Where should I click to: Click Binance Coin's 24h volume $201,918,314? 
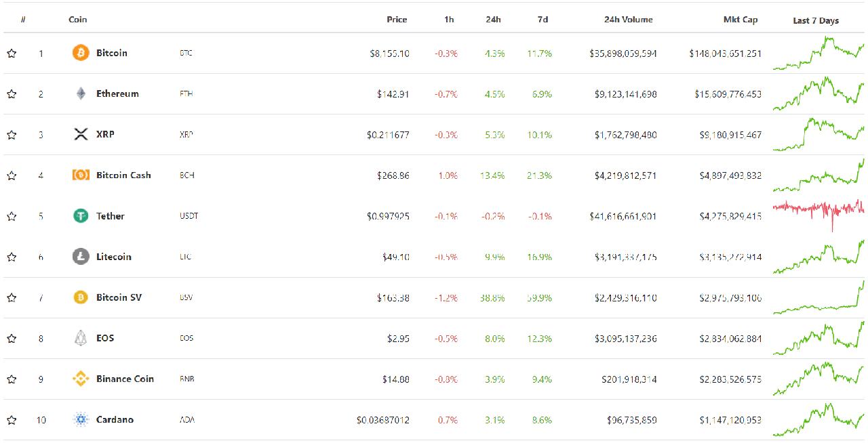pos(629,379)
